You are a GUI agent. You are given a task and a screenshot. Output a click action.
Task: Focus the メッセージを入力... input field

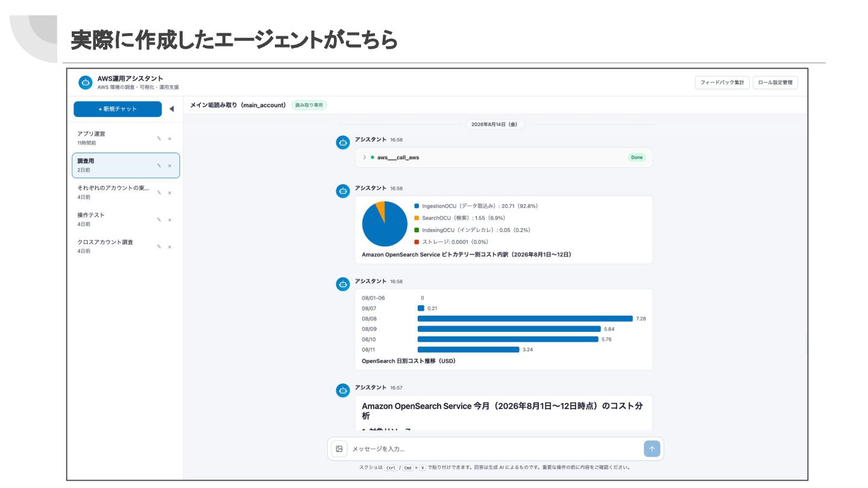click(495, 449)
